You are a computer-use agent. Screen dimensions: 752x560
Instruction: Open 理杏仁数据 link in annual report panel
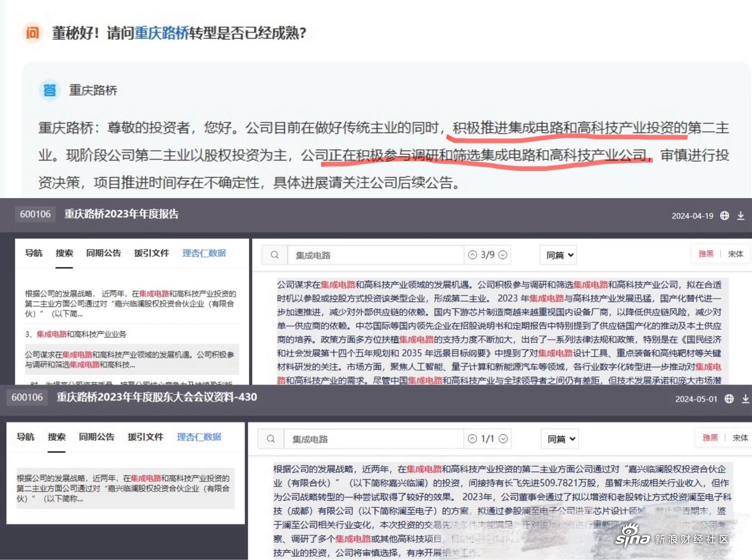pos(204,253)
